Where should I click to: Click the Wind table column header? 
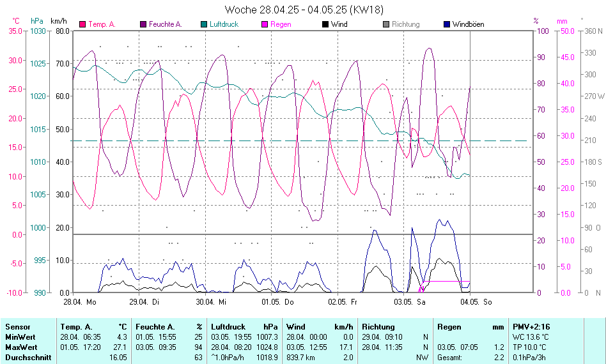296,327
